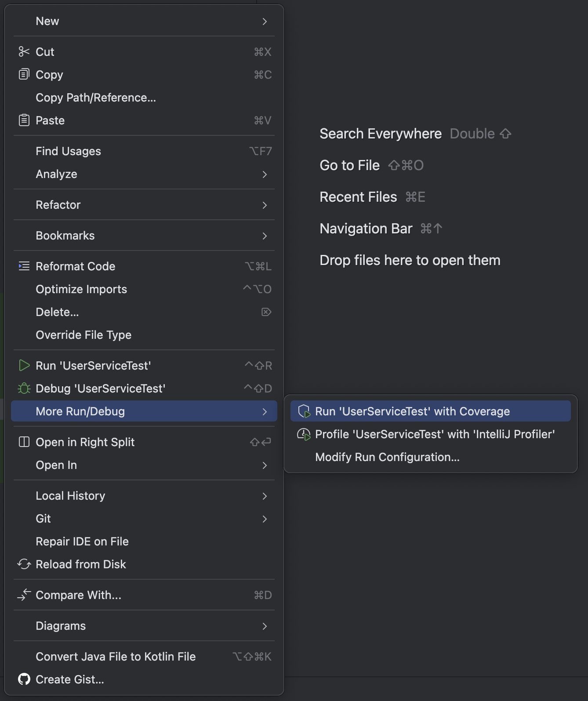Screen dimensions: 588x701
Task: Click the Paste clipboard icon
Action: tap(24, 120)
